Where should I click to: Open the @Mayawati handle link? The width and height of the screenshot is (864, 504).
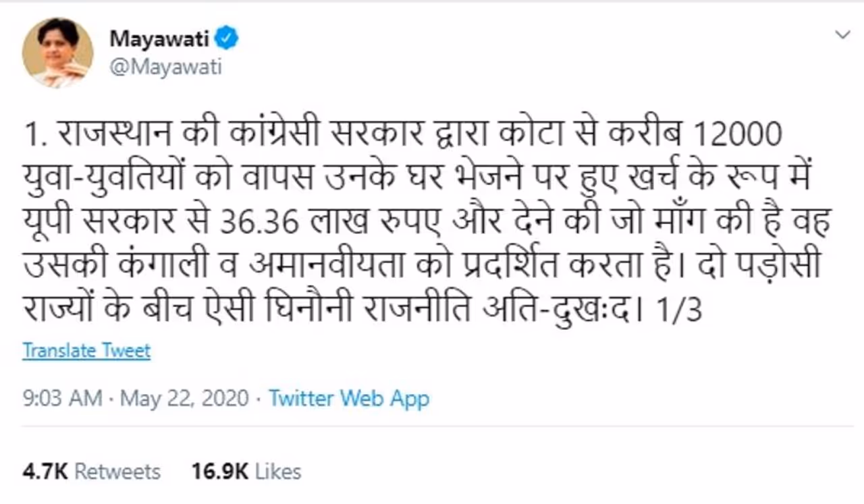(166, 68)
